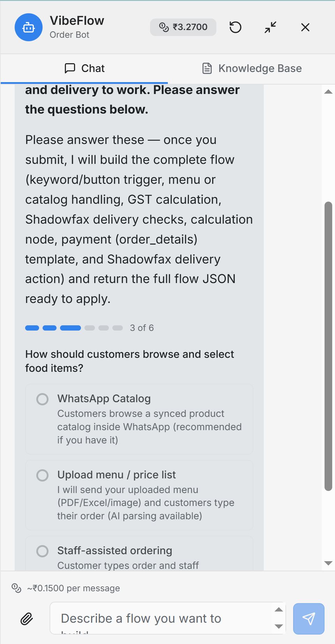Close the VibeFlow bot panel
This screenshot has height=644, width=335.
click(x=305, y=27)
